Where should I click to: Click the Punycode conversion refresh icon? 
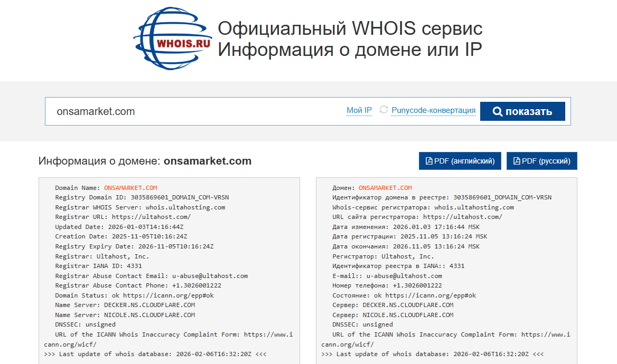pos(384,110)
